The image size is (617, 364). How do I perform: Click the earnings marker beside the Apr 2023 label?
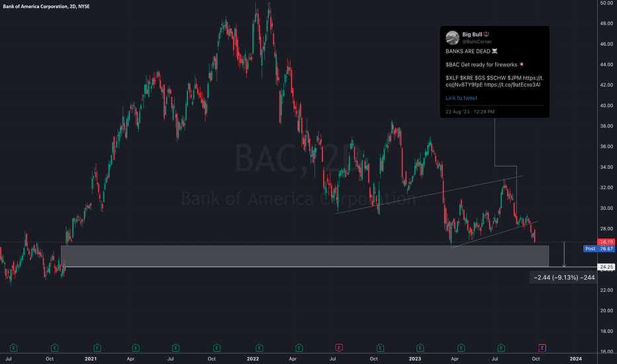461,348
